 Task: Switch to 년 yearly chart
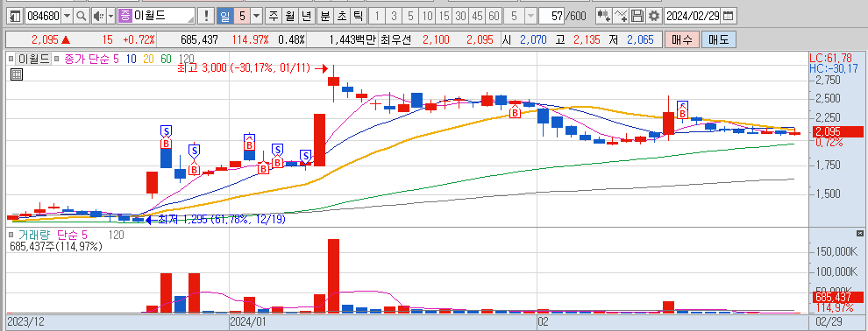(306, 16)
